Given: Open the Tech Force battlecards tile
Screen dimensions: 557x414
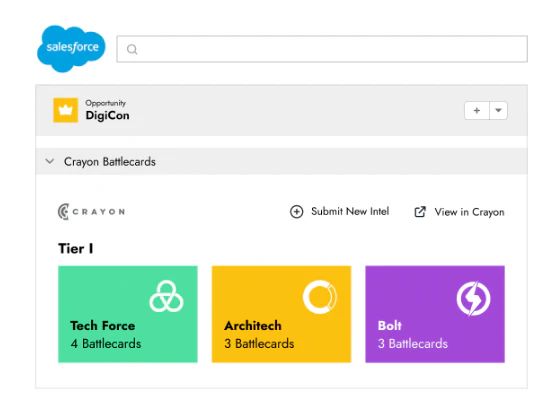Looking at the screenshot, I should click(128, 314).
